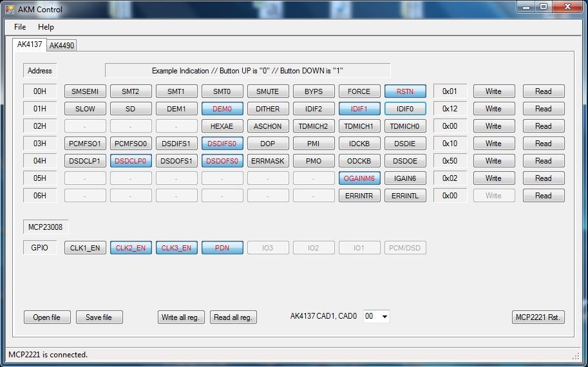Open the Help menu
Image resolution: width=588 pixels, height=367 pixels.
pyautogui.click(x=46, y=27)
